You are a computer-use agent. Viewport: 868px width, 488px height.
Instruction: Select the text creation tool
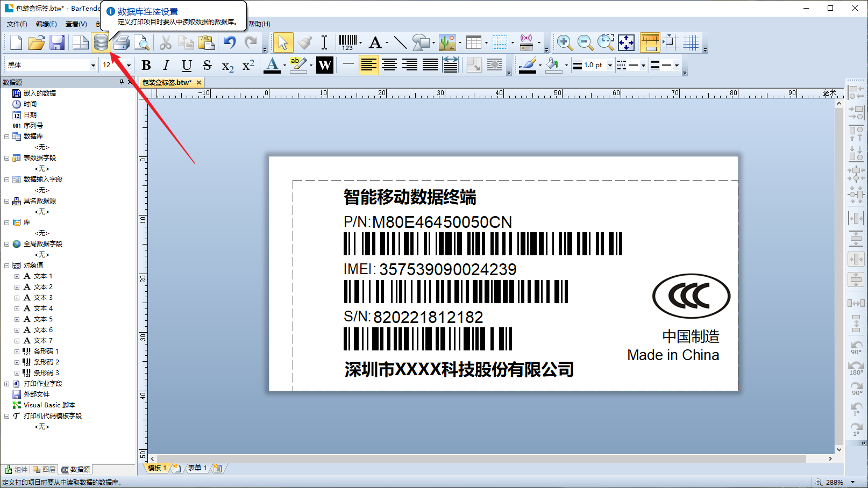click(375, 42)
